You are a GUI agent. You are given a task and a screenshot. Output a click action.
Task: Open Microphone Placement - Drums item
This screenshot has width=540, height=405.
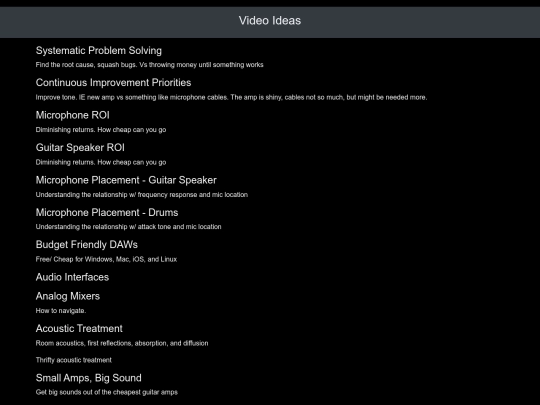(x=107, y=212)
